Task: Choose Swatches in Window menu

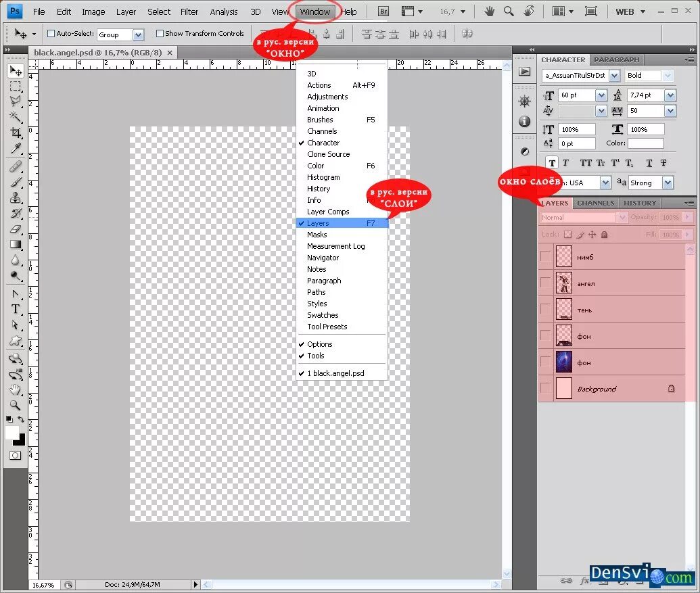Action: (x=342, y=315)
